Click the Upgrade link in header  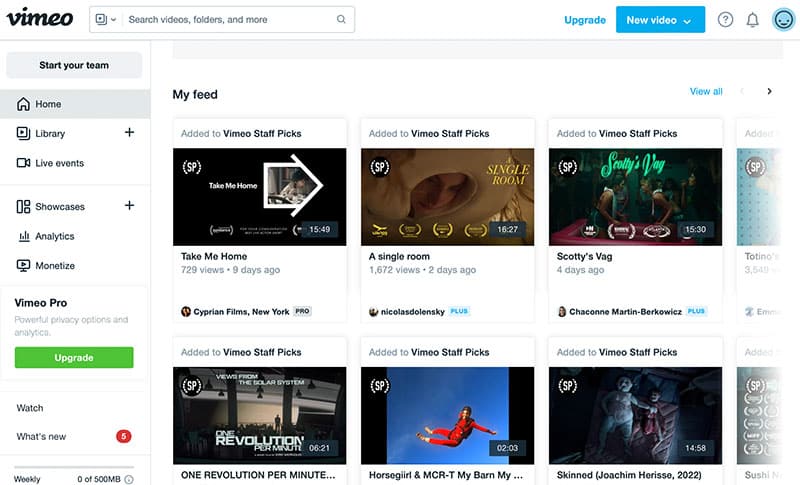(x=585, y=20)
